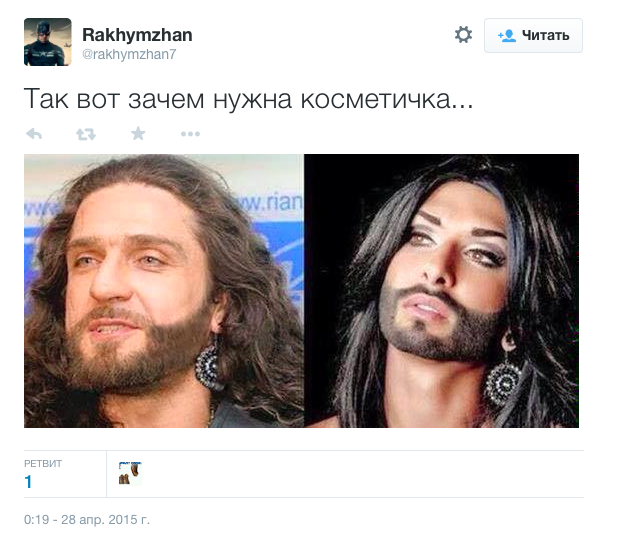
Task: Click the add-person icon inside Читать
Action: tap(507, 36)
